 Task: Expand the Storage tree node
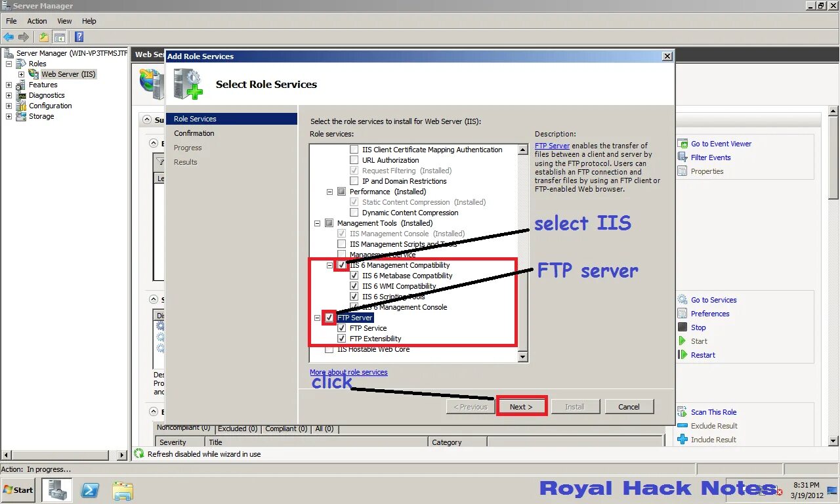coord(9,116)
